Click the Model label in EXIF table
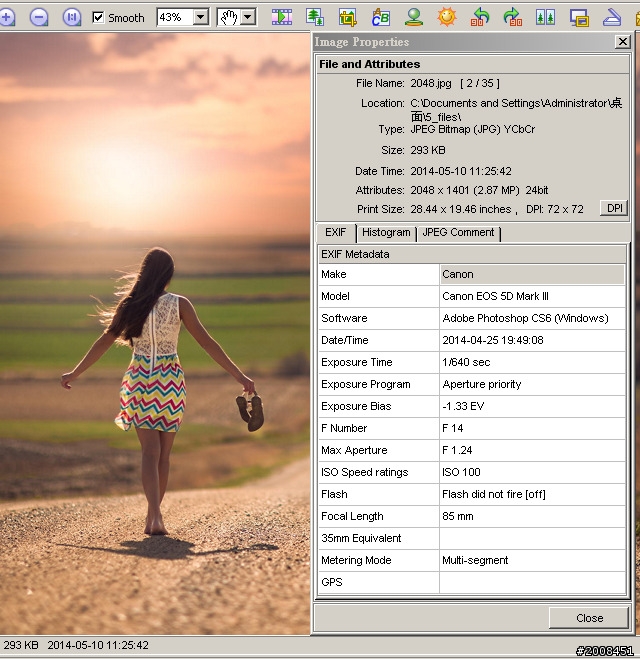The width and height of the screenshot is (640, 659). [335, 296]
